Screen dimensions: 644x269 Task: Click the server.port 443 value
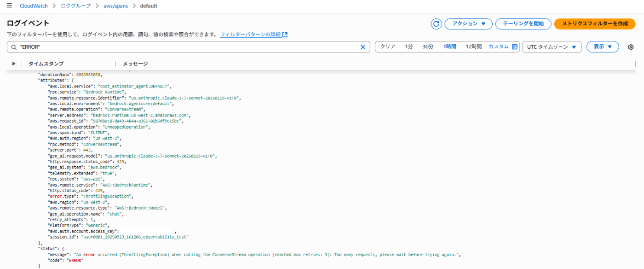click(87, 150)
